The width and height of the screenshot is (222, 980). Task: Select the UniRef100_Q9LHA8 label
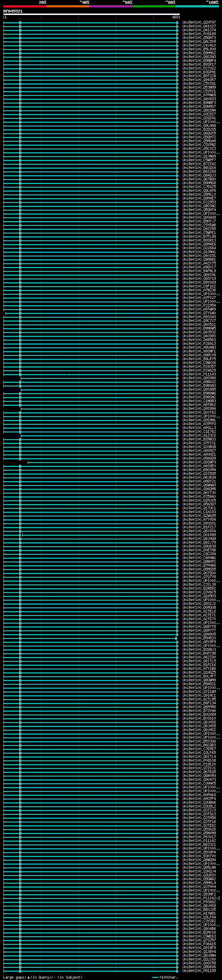point(199,126)
